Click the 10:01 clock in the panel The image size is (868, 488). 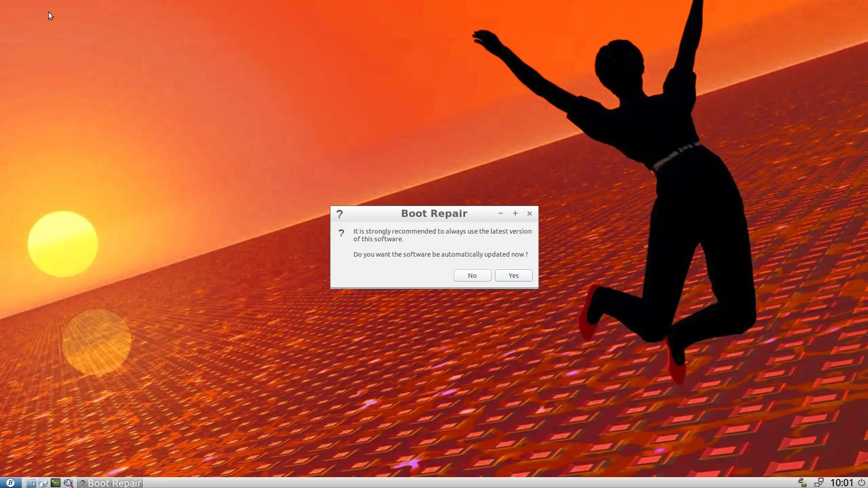point(841,483)
